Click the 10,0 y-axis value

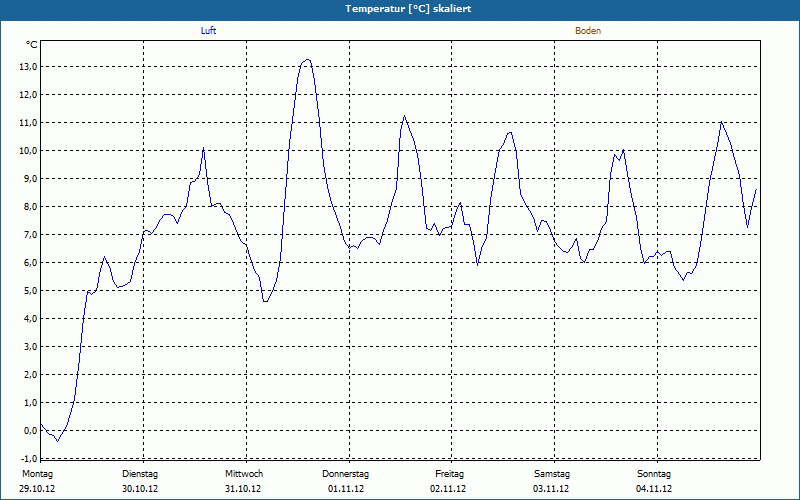(28, 151)
